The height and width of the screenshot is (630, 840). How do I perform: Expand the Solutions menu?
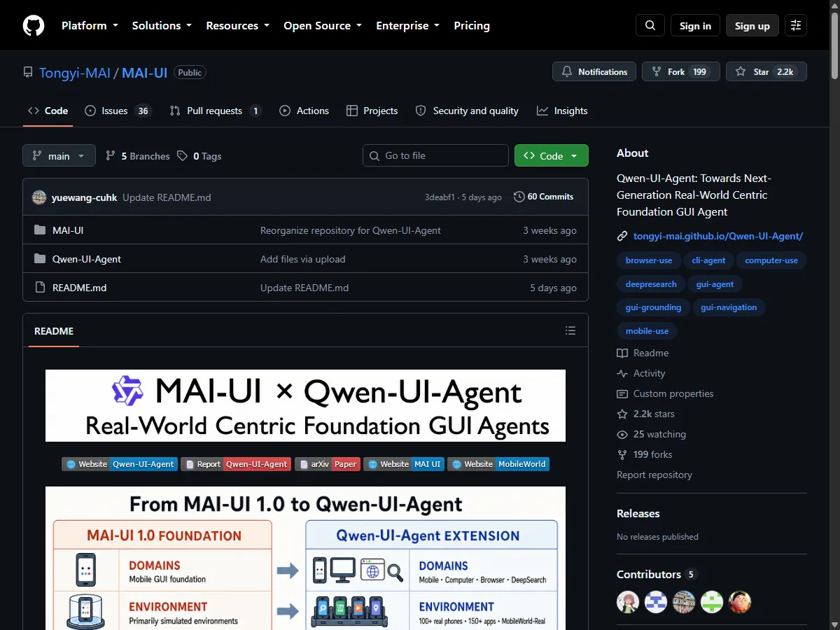tap(162, 26)
